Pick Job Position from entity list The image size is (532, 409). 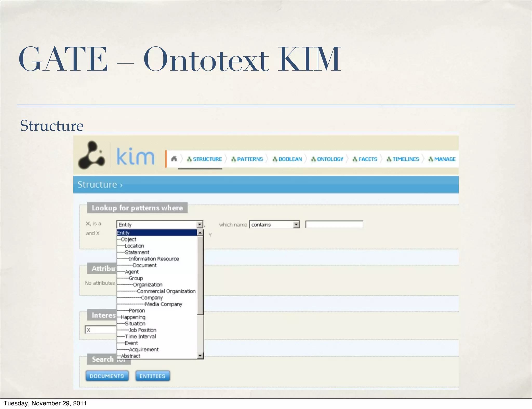[143, 330]
